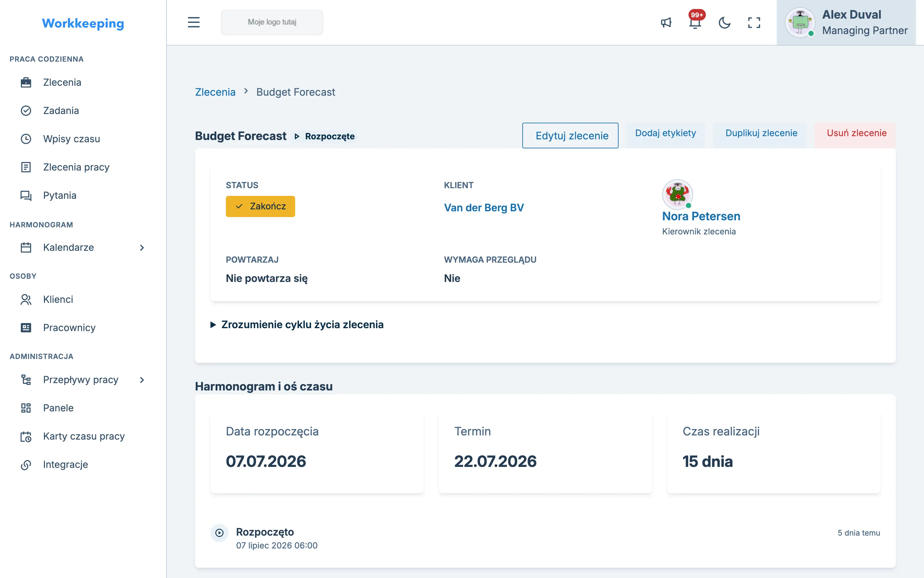Open Nora Petersen profile link
This screenshot has height=578, width=924.
click(x=701, y=216)
